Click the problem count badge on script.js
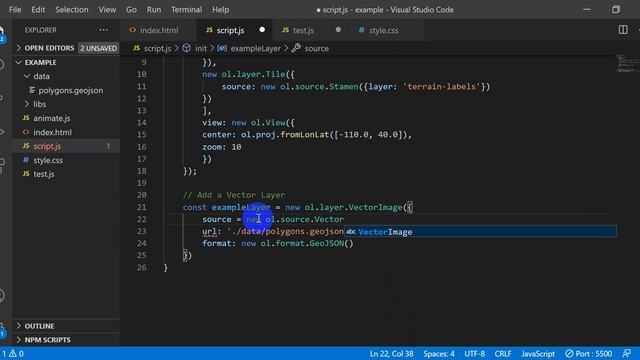The height and width of the screenshot is (360, 640). (108, 146)
